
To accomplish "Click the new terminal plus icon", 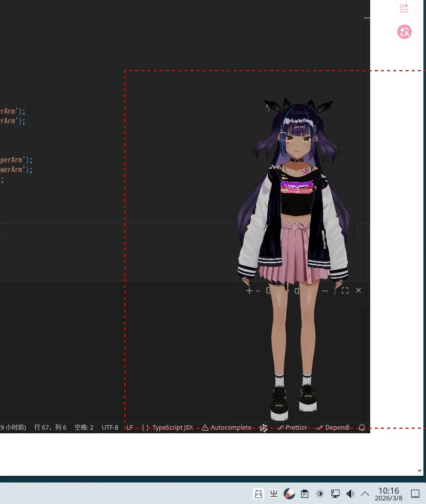I will pos(249,290).
